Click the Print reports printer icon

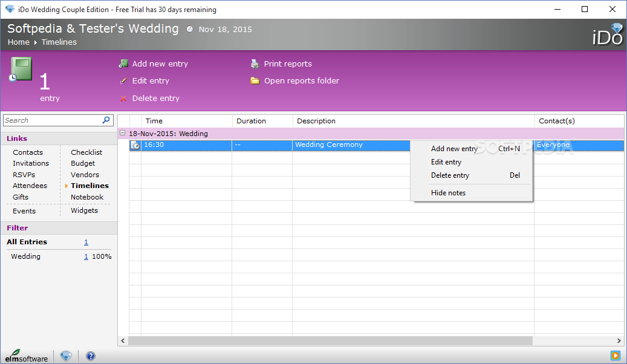coord(255,63)
